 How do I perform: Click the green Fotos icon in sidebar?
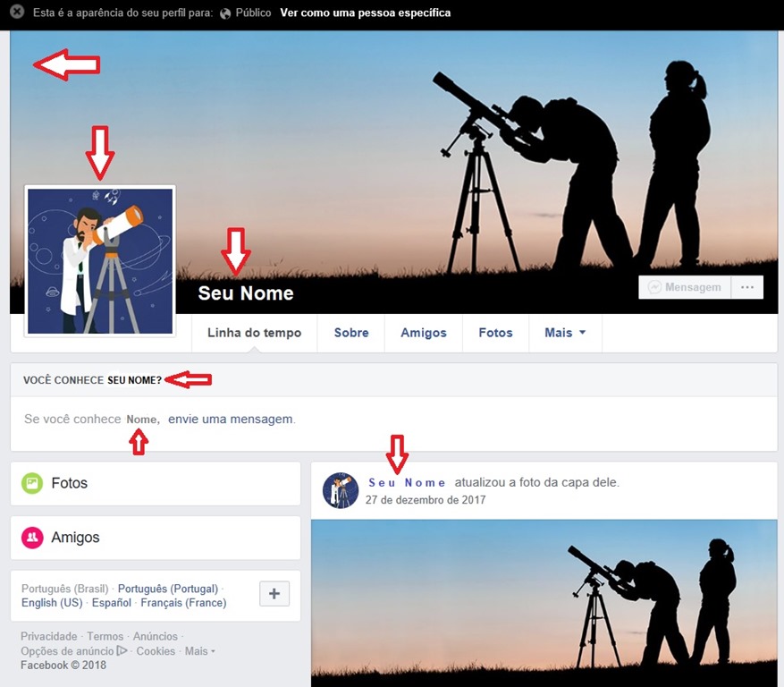pos(33,483)
